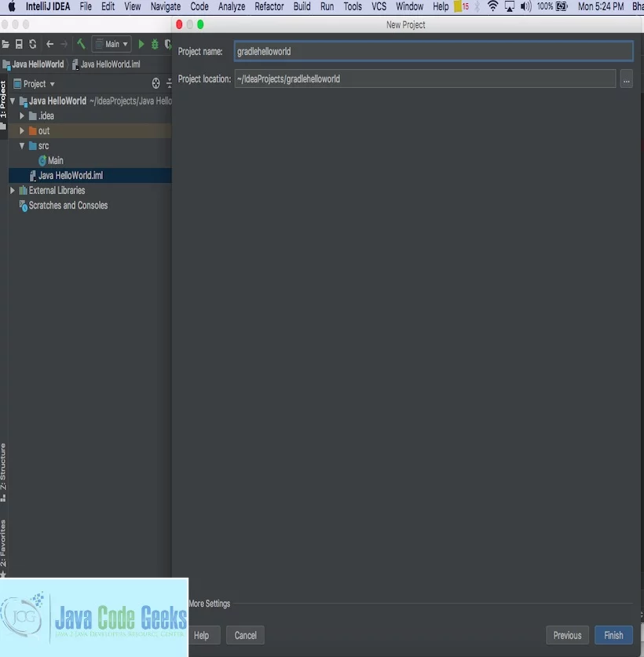Image resolution: width=644 pixels, height=657 pixels.
Task: Open the Refactor menu
Action: point(269,6)
